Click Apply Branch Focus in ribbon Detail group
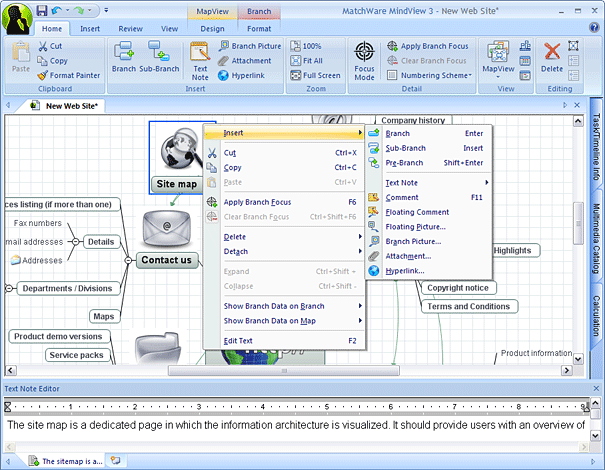 (428, 46)
